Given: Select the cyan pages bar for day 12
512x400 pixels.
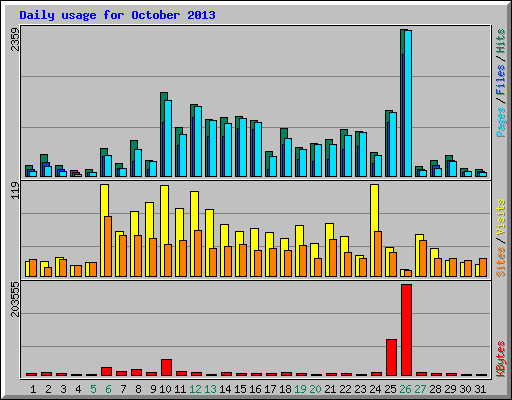Looking at the screenshot, I should tap(198, 141).
